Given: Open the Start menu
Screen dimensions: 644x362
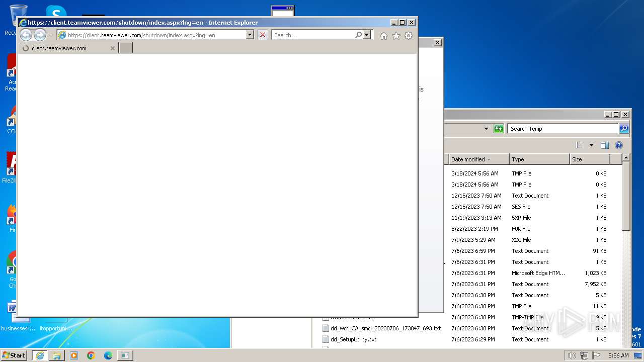Looking at the screenshot, I should [x=14, y=355].
